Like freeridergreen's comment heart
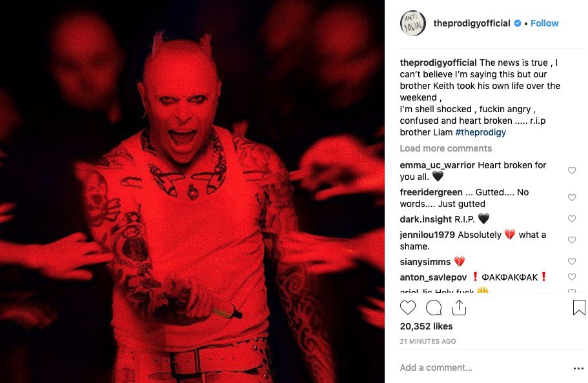This screenshot has width=588, height=383. [571, 197]
